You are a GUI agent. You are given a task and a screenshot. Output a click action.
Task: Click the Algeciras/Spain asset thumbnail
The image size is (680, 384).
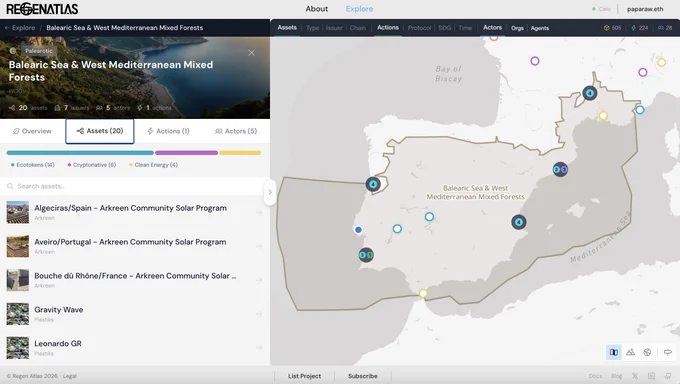18,212
